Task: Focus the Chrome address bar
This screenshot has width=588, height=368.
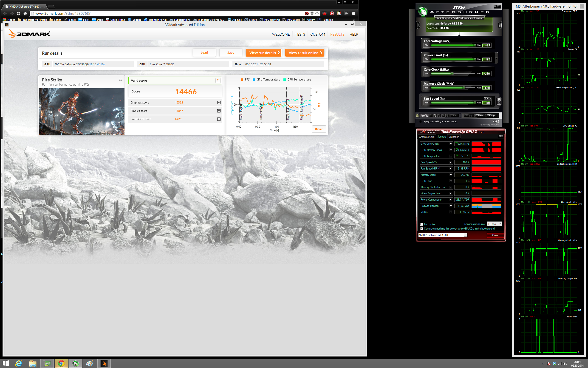Action: click(168, 13)
